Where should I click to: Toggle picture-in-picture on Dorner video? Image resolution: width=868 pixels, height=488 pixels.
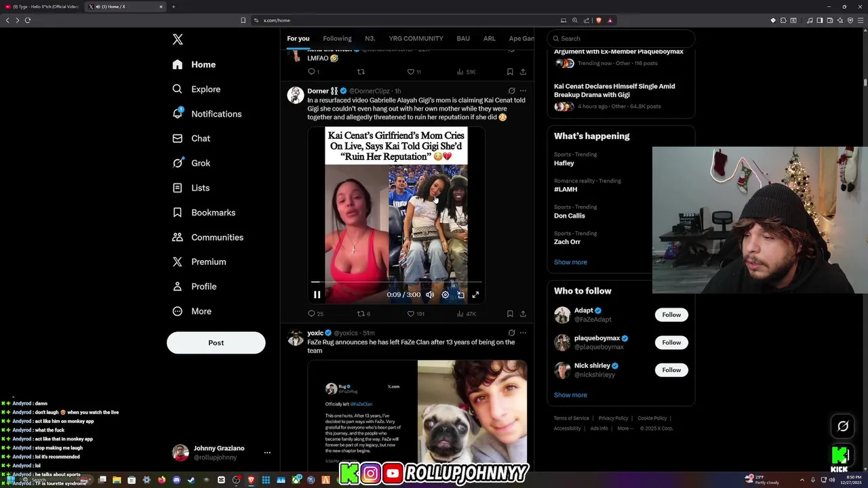(x=460, y=295)
